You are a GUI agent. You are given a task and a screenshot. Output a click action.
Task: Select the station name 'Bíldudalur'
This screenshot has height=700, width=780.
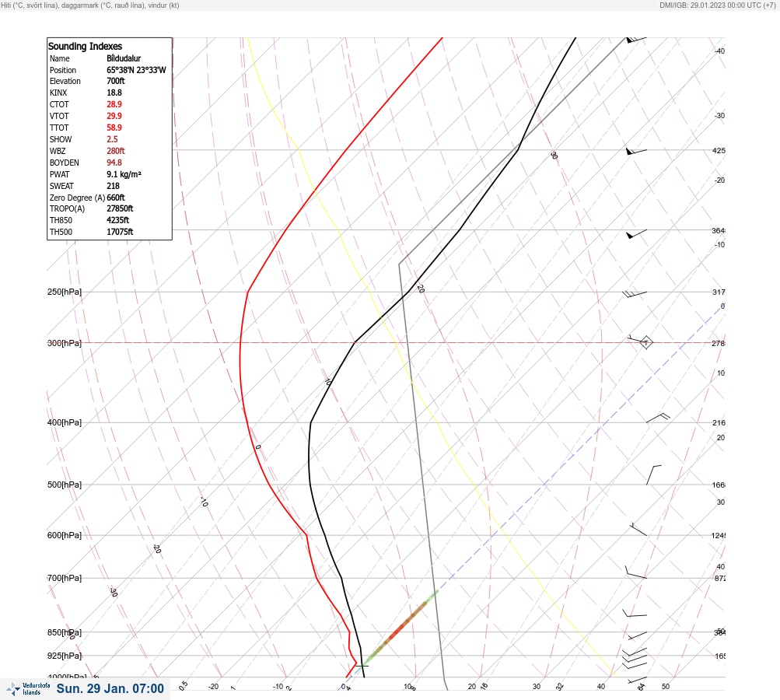point(124,58)
